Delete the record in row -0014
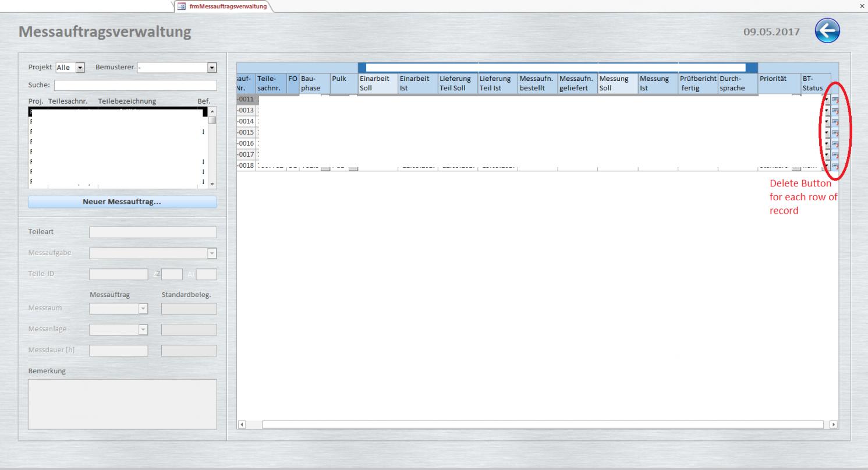 (835, 122)
